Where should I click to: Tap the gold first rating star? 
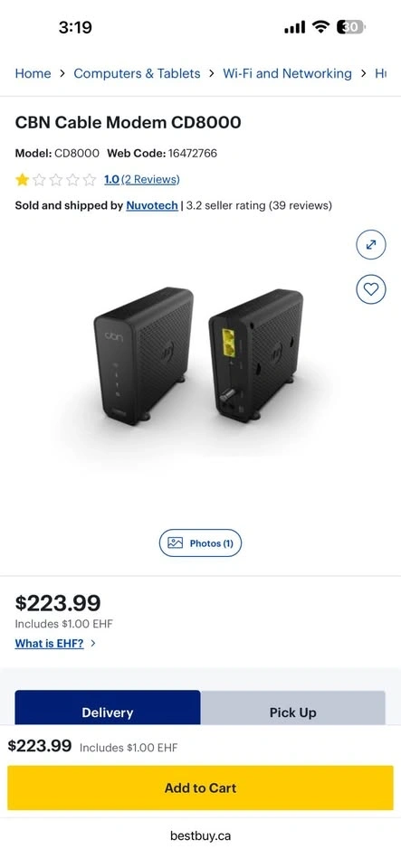tap(22, 179)
